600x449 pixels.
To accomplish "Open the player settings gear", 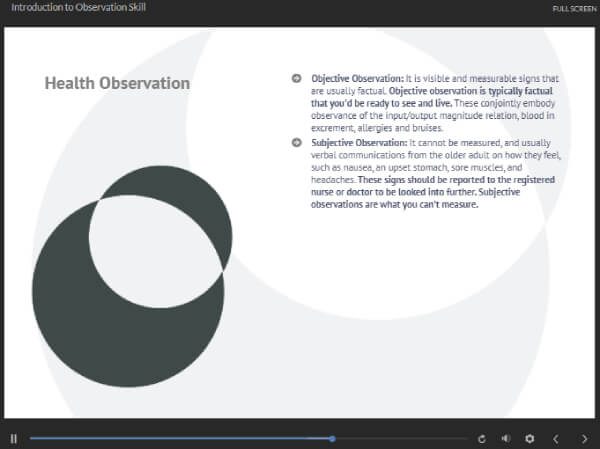I will coord(530,438).
